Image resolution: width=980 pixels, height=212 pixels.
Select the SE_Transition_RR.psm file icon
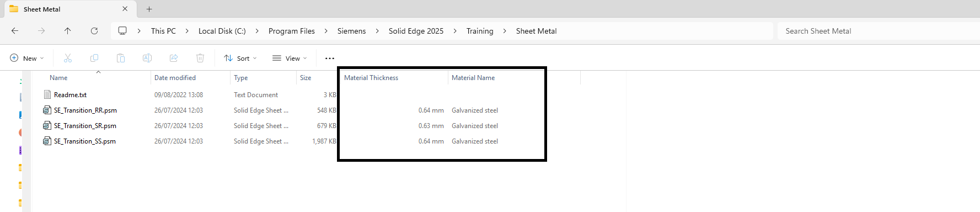tap(47, 110)
